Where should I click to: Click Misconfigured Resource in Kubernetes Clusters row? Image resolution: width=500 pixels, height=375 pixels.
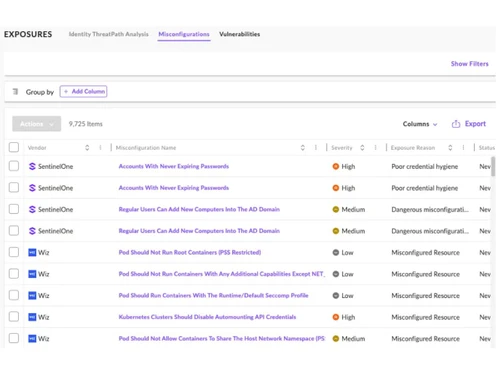pyautogui.click(x=425, y=317)
